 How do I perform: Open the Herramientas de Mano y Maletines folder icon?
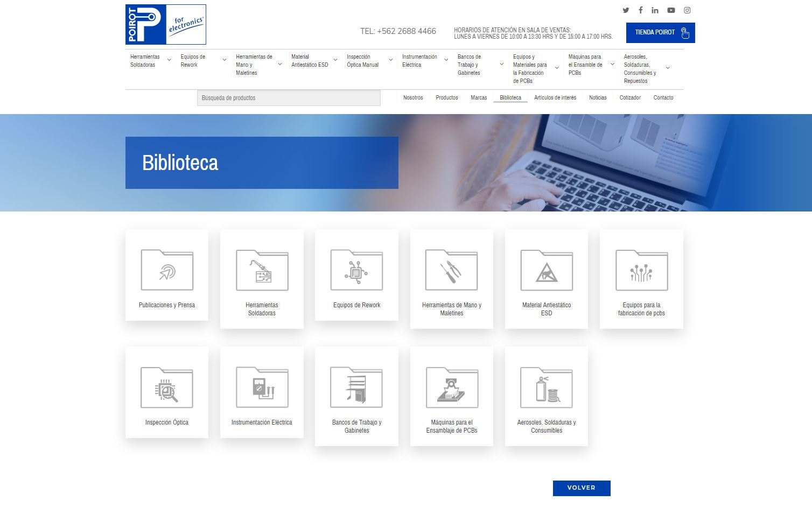pos(452,270)
